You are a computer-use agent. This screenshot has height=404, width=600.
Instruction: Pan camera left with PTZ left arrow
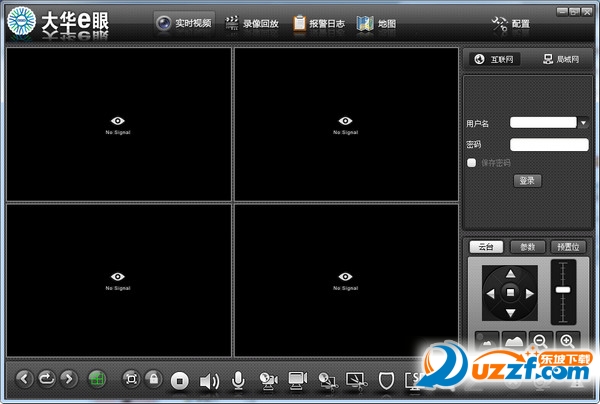490,293
